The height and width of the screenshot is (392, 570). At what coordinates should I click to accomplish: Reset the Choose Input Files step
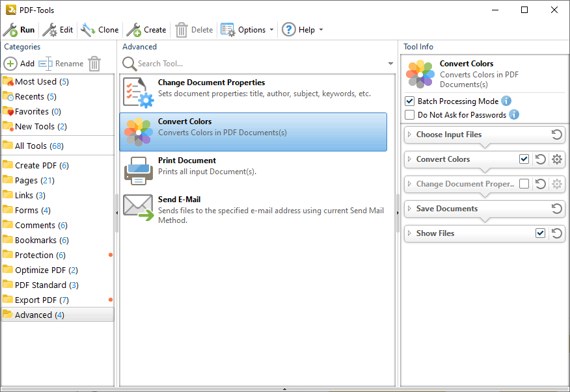(x=556, y=135)
